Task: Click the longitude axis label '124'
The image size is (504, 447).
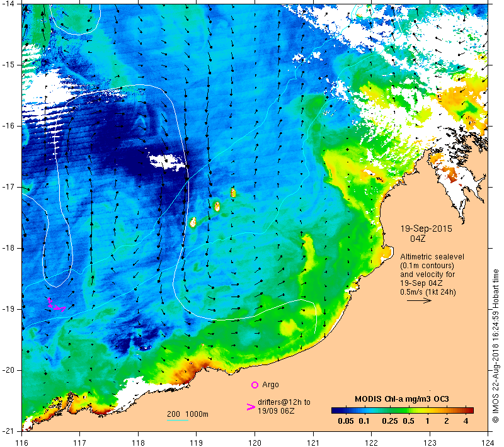Action: 488,443
